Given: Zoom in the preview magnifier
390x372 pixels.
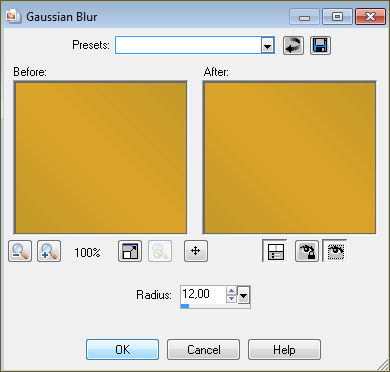Looking at the screenshot, I should pyautogui.click(x=49, y=251).
